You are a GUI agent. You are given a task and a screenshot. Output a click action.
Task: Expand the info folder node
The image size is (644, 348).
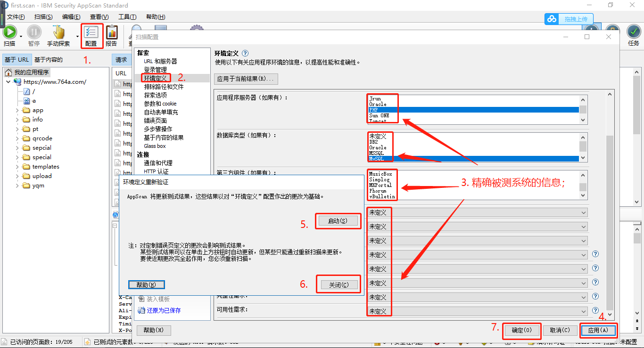coord(17,120)
